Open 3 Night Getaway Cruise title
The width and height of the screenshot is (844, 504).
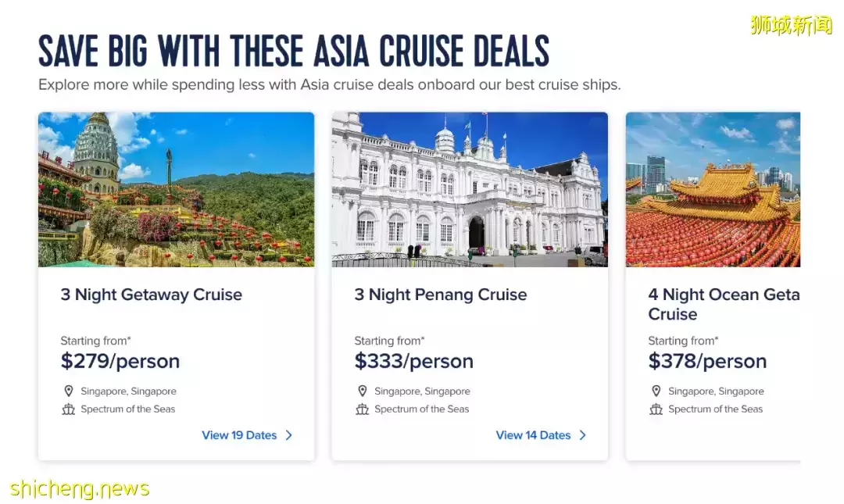(152, 295)
